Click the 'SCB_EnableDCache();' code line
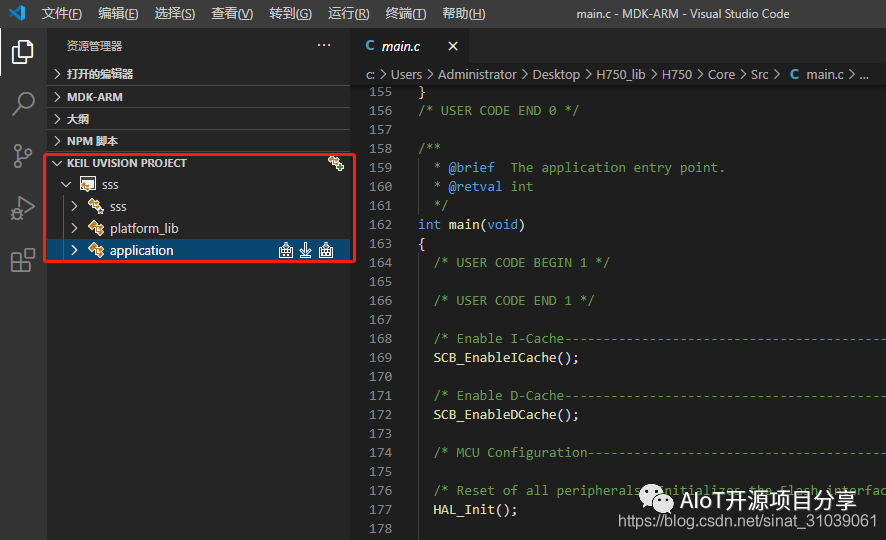886x540 pixels. pos(506,415)
